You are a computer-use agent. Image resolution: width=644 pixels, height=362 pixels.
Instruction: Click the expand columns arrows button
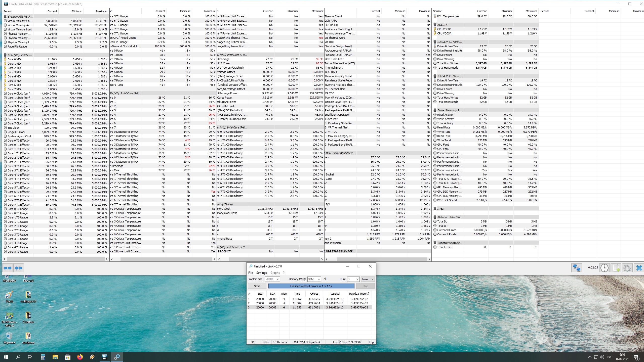point(8,268)
